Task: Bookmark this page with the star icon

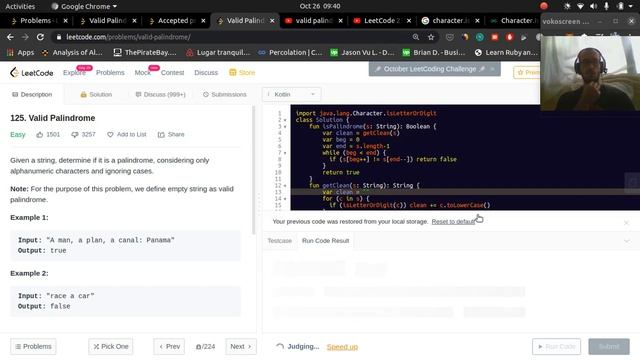Action: (431, 37)
